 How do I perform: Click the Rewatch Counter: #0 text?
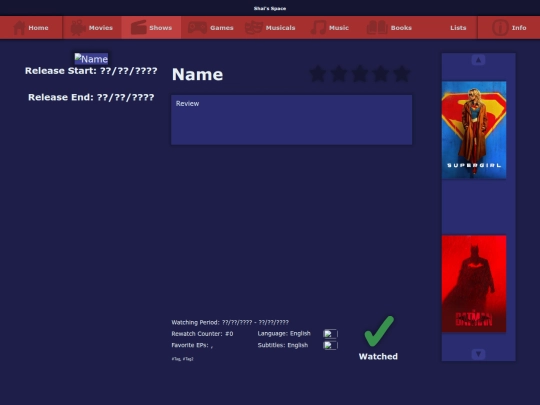202,334
